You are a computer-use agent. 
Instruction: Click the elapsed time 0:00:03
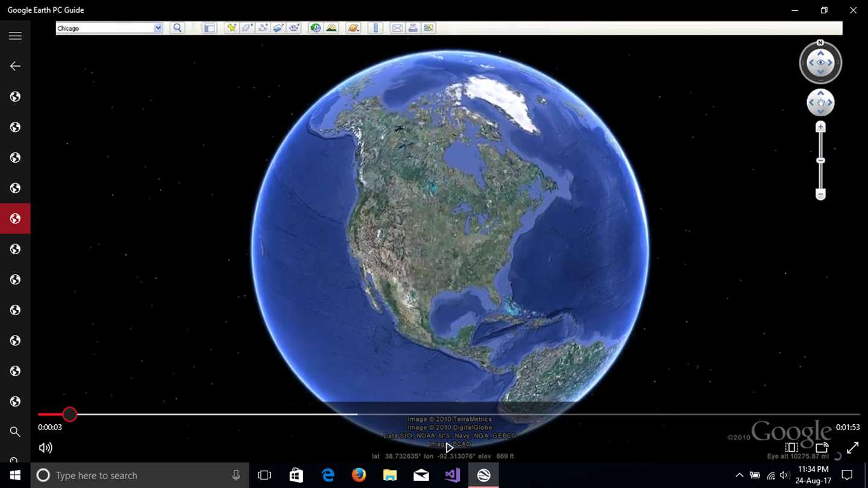click(50, 427)
